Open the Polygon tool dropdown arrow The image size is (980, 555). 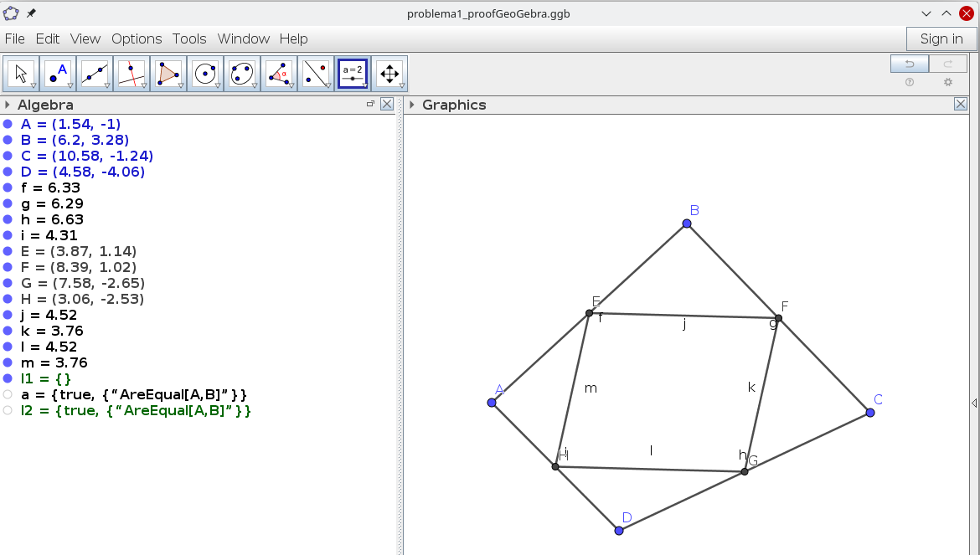pyautogui.click(x=181, y=85)
